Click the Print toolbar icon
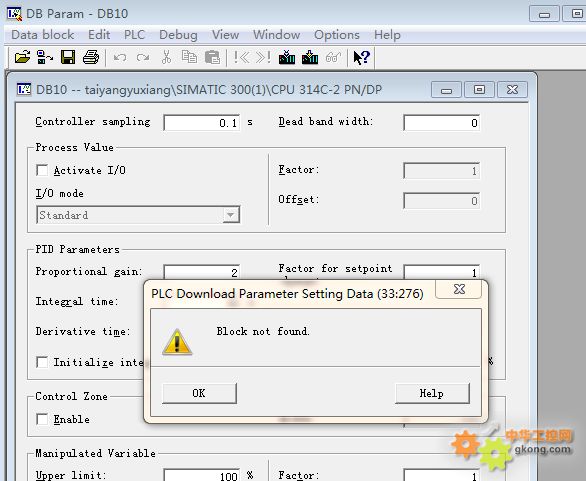 click(x=91, y=57)
